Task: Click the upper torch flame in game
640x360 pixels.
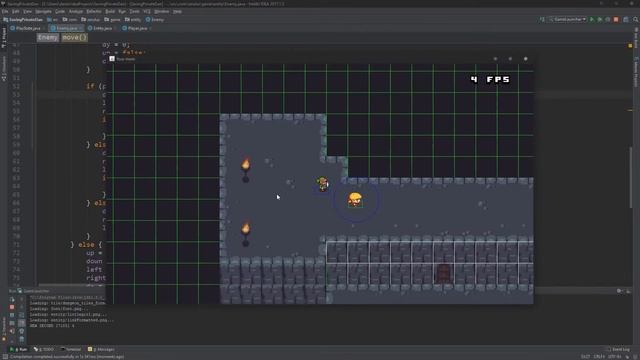Action: tap(246, 164)
